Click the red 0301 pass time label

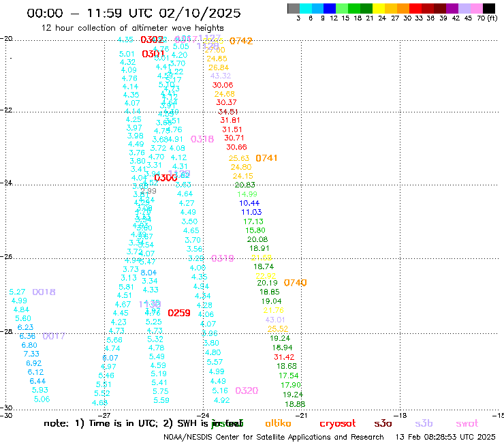click(153, 54)
